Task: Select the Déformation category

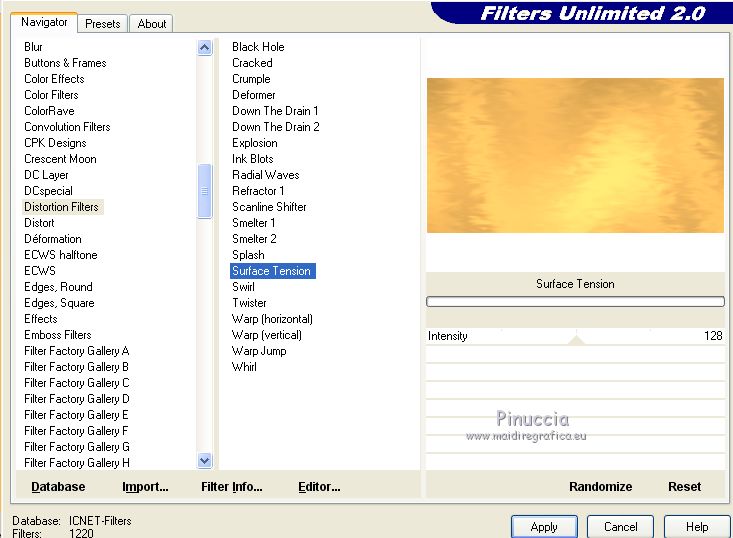Action: click(53, 239)
